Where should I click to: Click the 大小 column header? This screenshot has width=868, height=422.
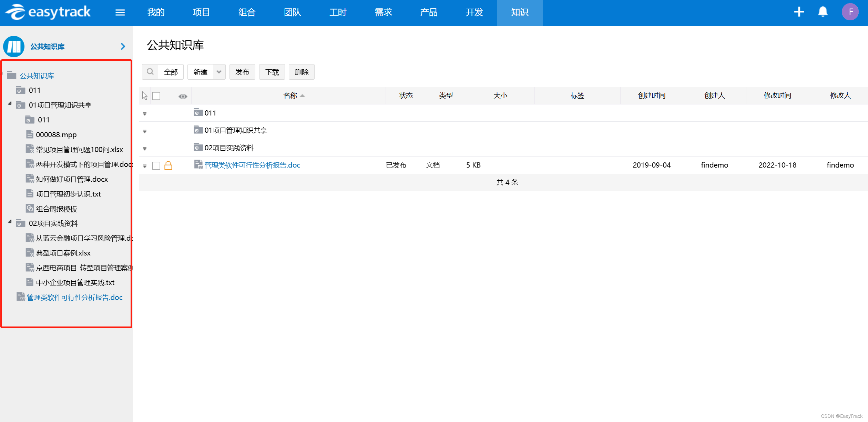pyautogui.click(x=500, y=96)
